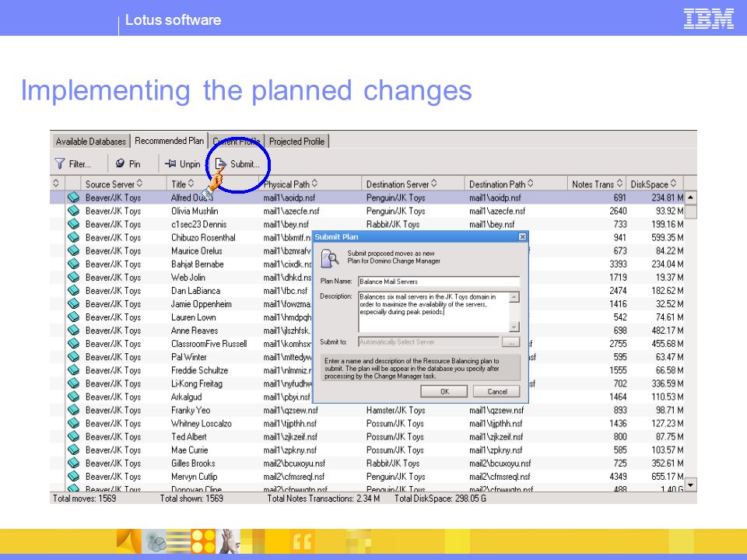Click database icon for Pal Winter row
Screen dimensions: 747x560
coord(73,357)
